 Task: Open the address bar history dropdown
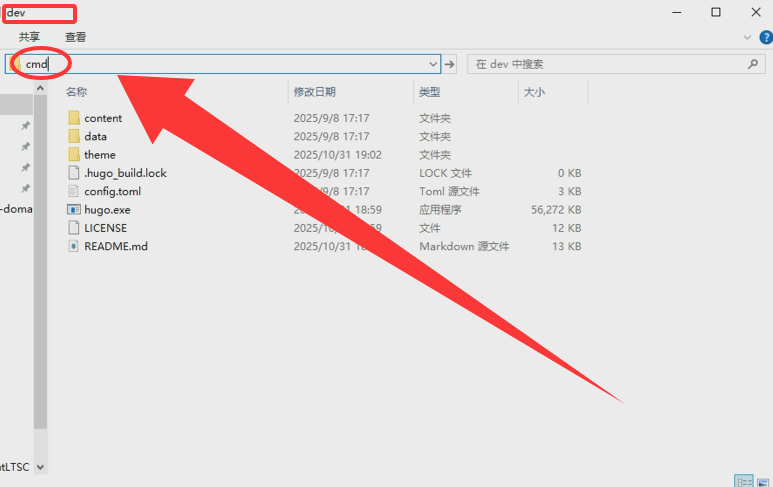point(433,64)
